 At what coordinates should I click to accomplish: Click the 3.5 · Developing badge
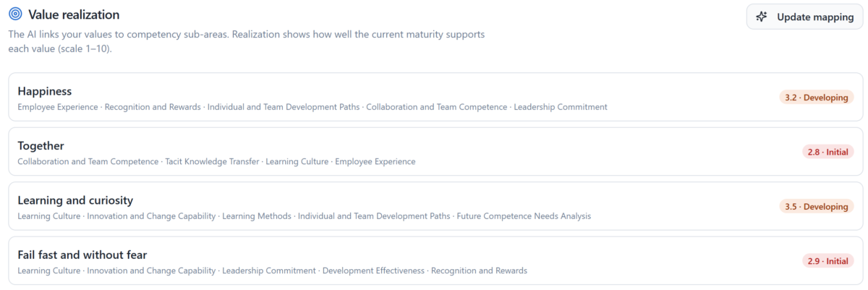point(817,207)
